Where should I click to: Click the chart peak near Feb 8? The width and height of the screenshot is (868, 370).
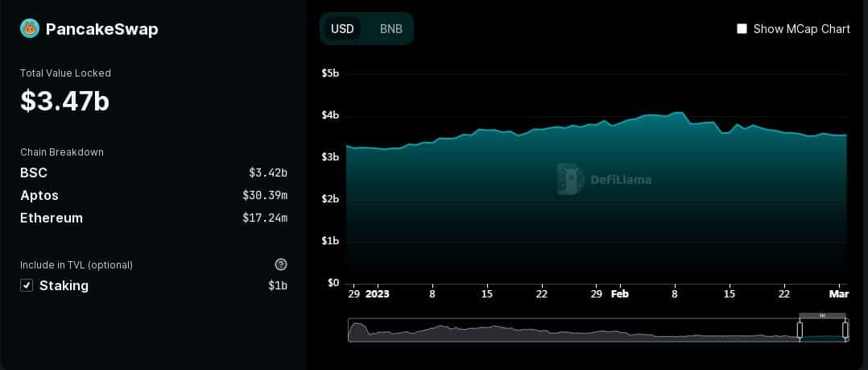(678, 114)
